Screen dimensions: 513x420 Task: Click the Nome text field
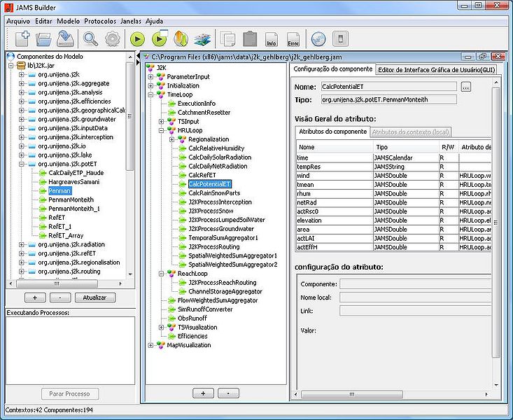388,87
